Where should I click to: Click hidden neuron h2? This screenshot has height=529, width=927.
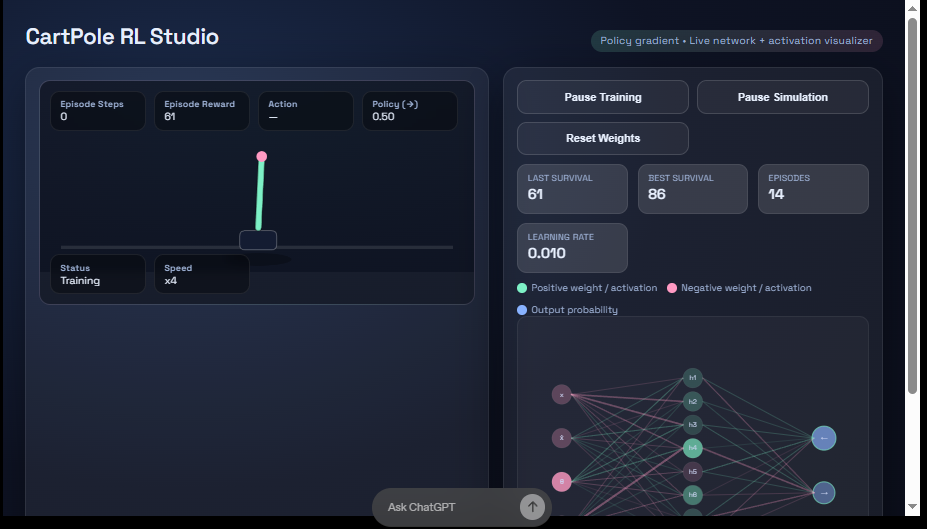(693, 401)
